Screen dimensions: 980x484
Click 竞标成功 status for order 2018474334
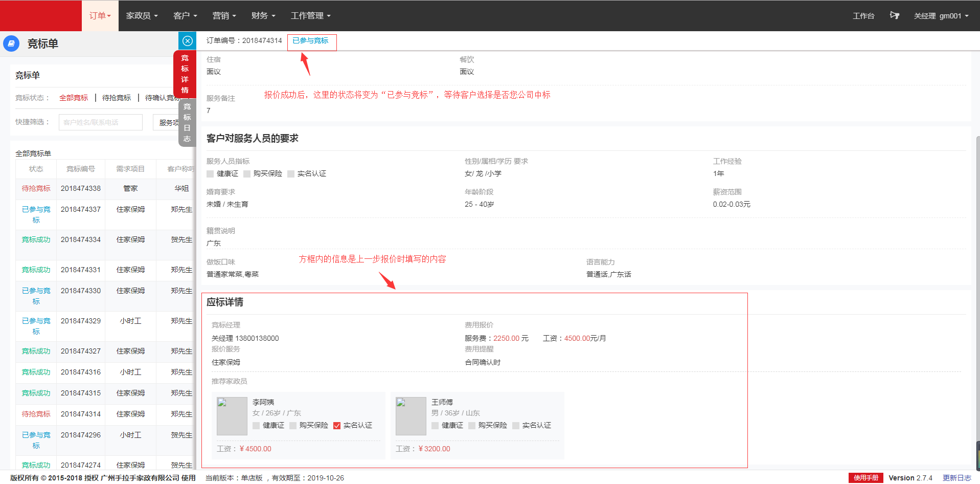pyautogui.click(x=36, y=239)
